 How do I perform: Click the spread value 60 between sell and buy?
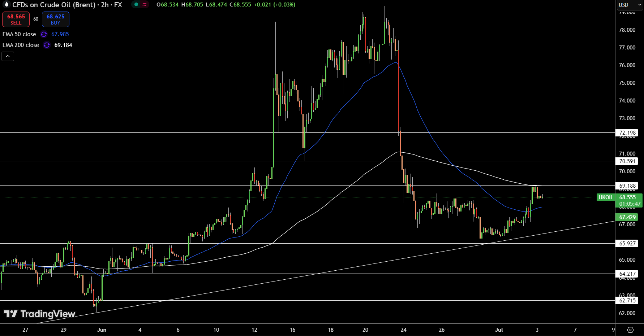click(x=36, y=19)
